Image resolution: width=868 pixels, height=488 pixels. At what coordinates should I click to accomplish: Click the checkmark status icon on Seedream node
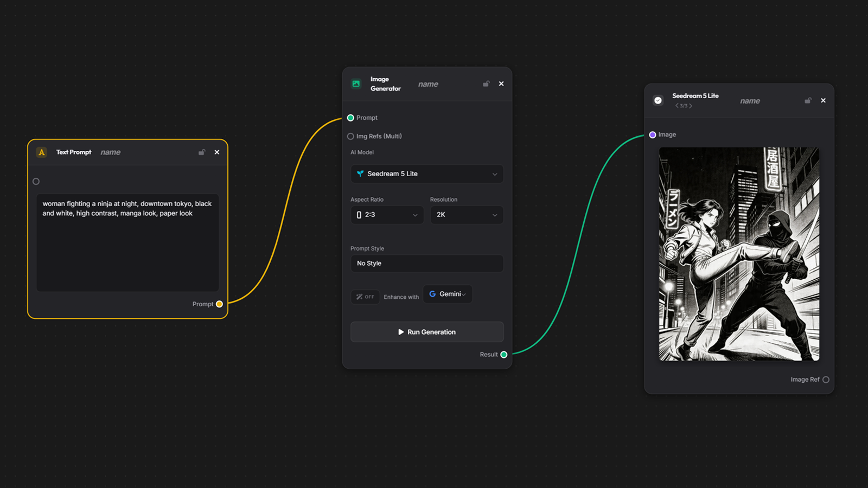point(658,100)
